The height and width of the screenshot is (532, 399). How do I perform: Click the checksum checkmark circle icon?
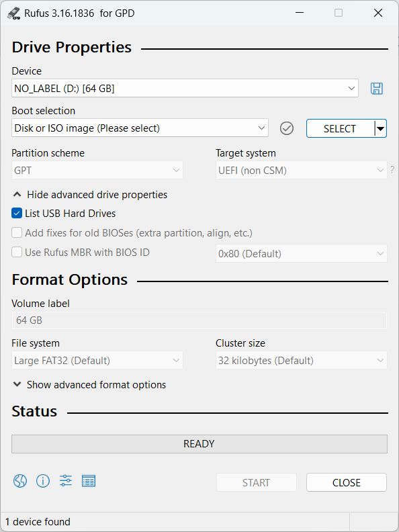(x=287, y=128)
